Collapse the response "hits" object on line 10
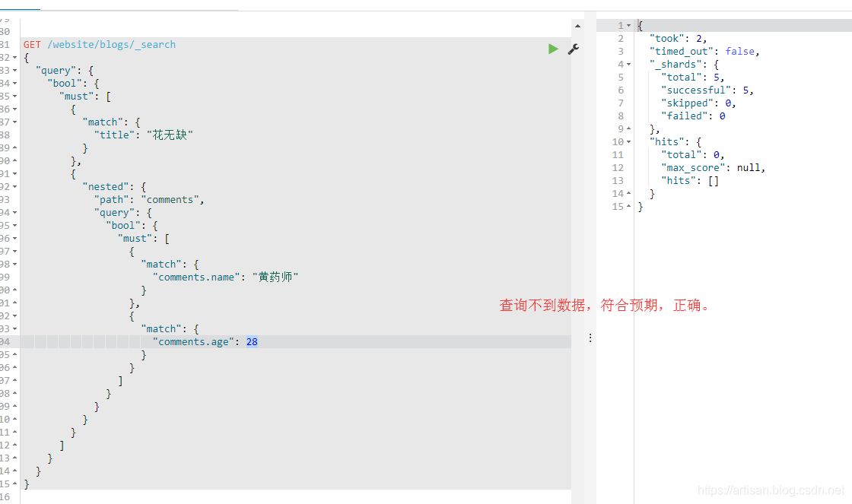Viewport: 852px width, 504px height. point(628,142)
